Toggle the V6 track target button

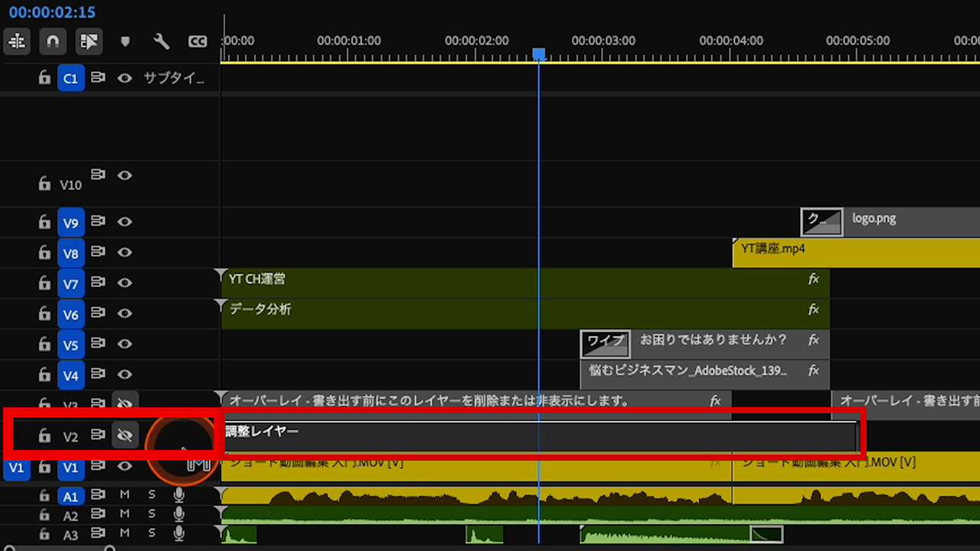click(70, 315)
